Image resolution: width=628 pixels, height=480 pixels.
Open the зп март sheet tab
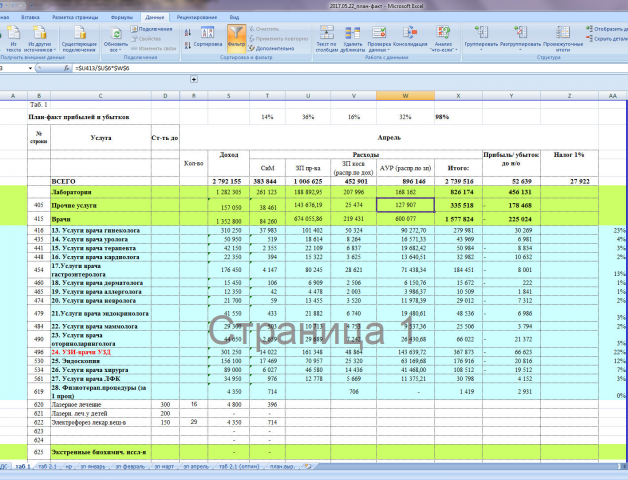coord(164,467)
